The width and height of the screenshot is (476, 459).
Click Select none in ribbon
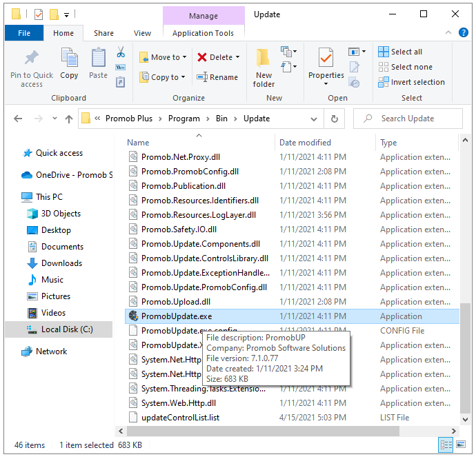405,67
